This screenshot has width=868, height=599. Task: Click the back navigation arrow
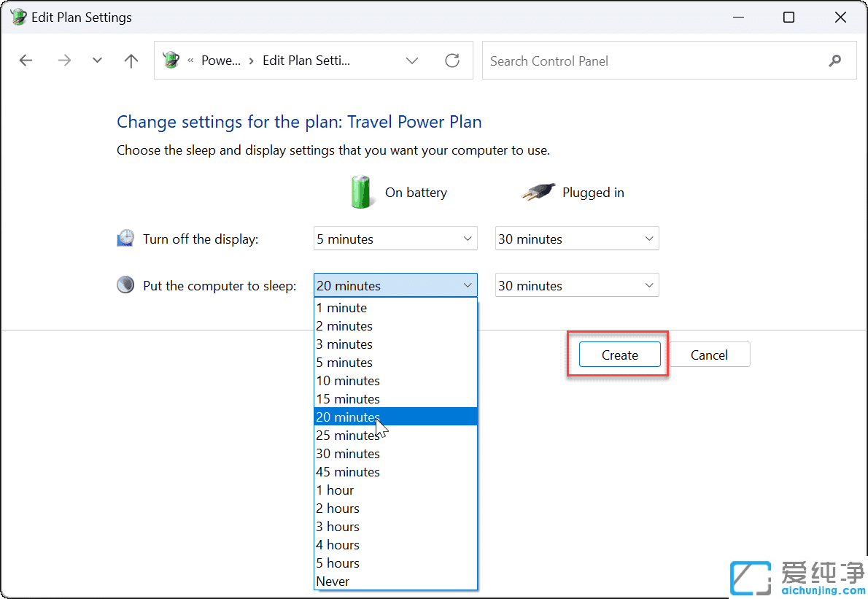coord(26,61)
